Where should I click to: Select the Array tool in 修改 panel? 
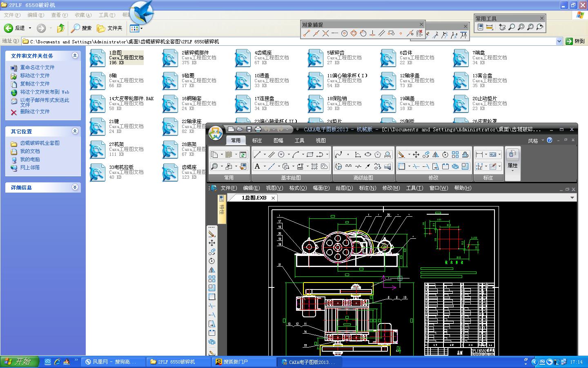click(x=455, y=155)
